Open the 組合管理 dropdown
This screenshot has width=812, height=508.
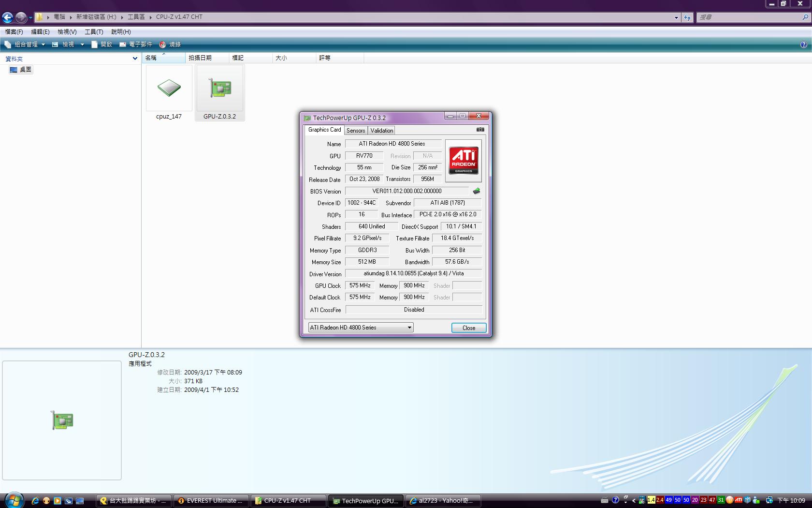[25, 45]
